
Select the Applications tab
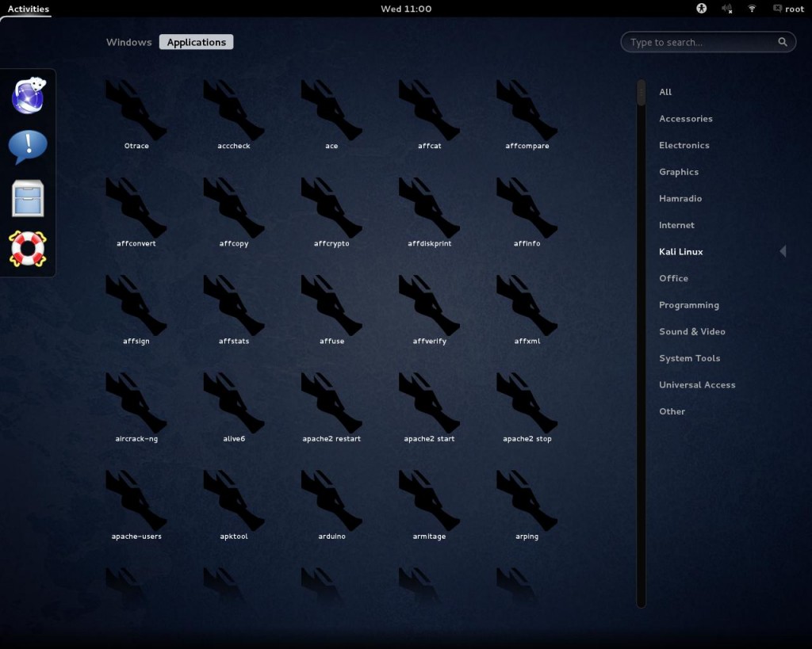tap(196, 42)
